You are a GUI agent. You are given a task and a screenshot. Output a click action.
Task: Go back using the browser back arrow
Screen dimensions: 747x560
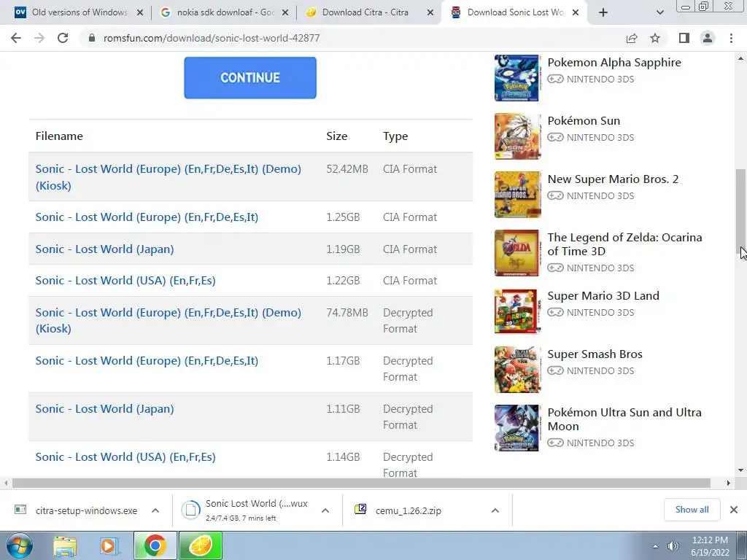point(16,38)
